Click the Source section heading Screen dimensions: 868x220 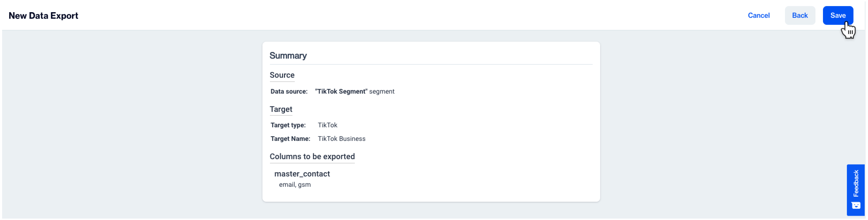pos(282,75)
